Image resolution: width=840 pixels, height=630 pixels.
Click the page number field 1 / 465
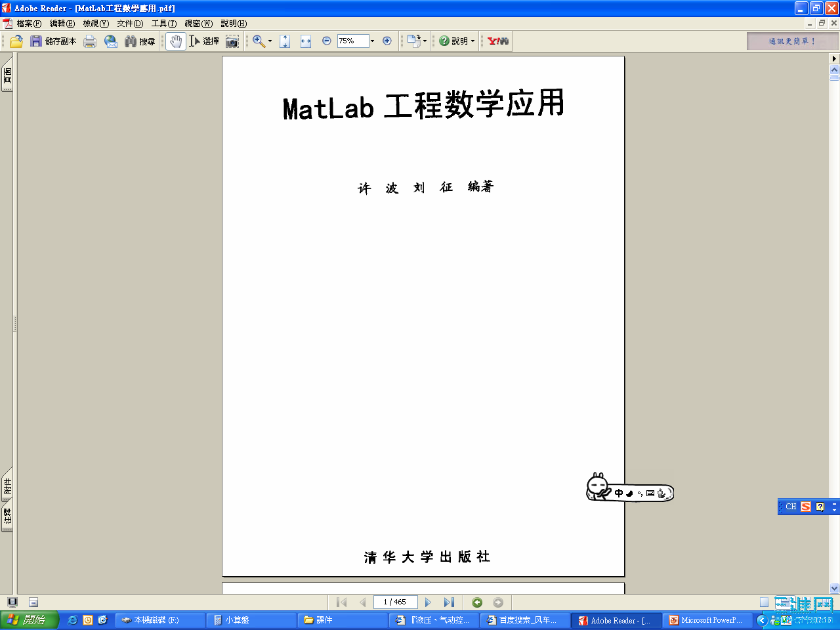pyautogui.click(x=395, y=602)
